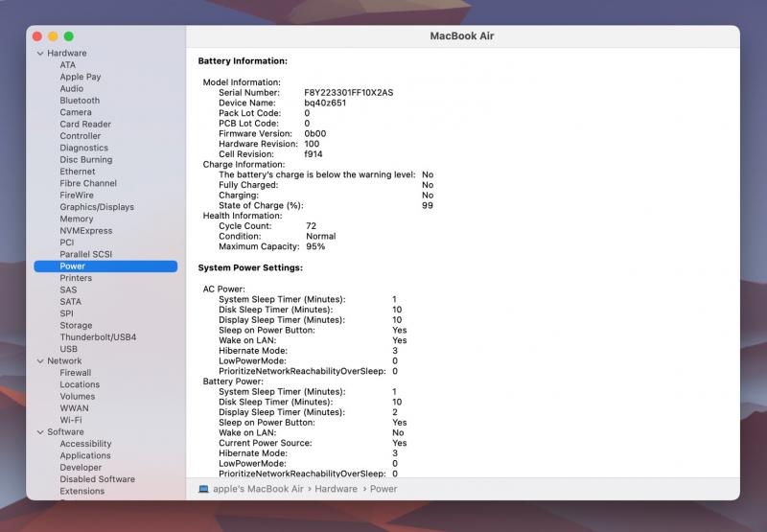The image size is (767, 532).
Task: Maximize window with green button
Action: coord(69,36)
